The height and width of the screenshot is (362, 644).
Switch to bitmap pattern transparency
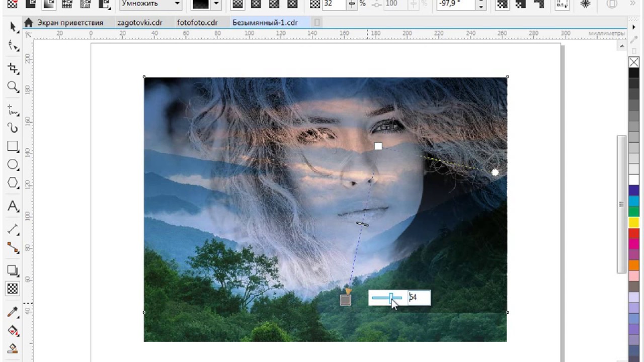[85, 4]
